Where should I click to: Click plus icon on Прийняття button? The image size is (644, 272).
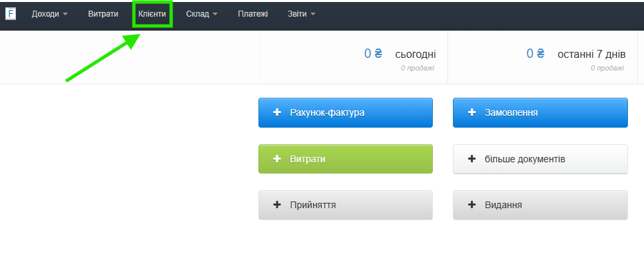coord(277,205)
